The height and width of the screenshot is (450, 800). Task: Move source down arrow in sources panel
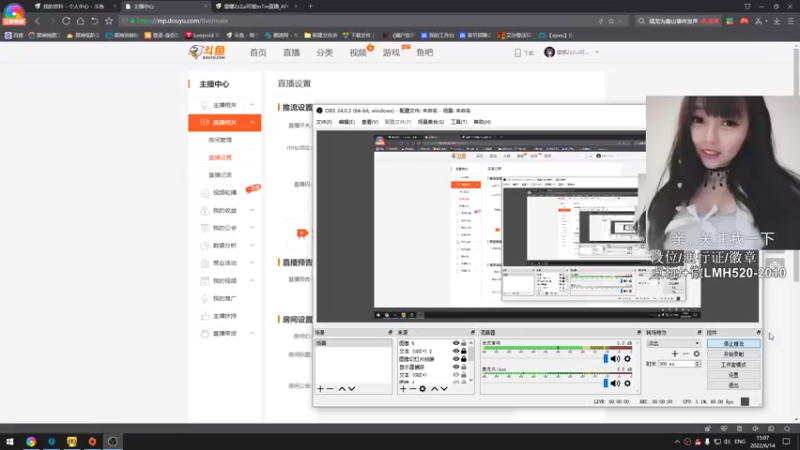444,389
